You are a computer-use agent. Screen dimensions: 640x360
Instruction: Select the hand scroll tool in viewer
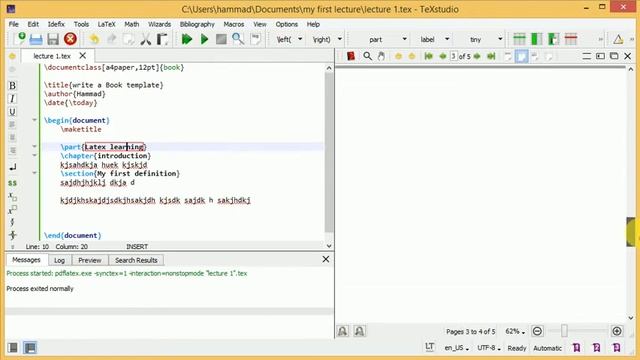point(381,56)
